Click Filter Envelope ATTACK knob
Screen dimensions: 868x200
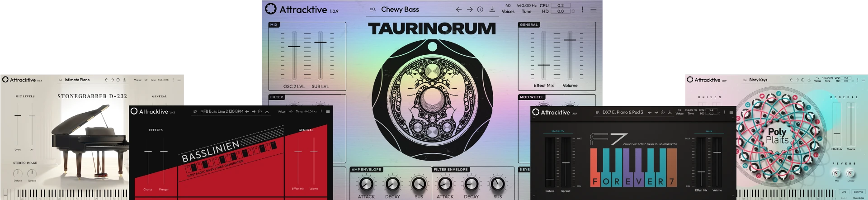click(x=445, y=184)
